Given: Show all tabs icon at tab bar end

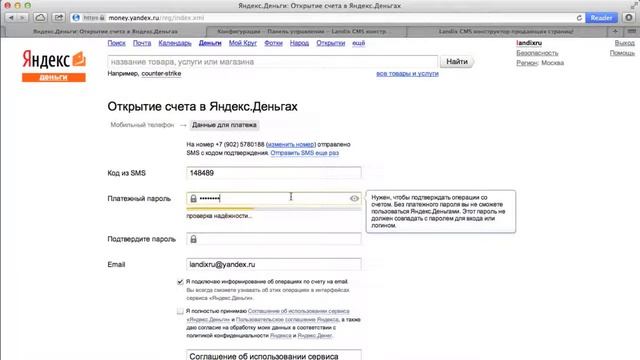Looking at the screenshot, I should click(x=631, y=31).
